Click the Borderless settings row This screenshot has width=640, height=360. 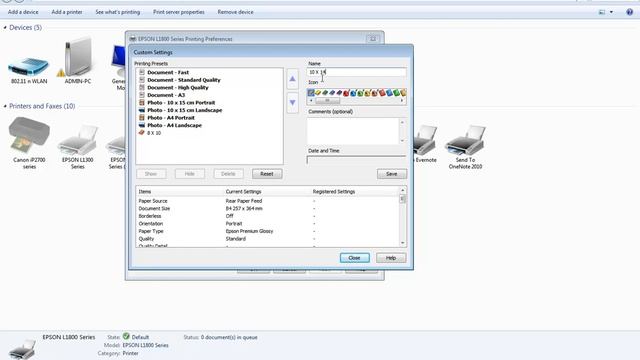268,216
